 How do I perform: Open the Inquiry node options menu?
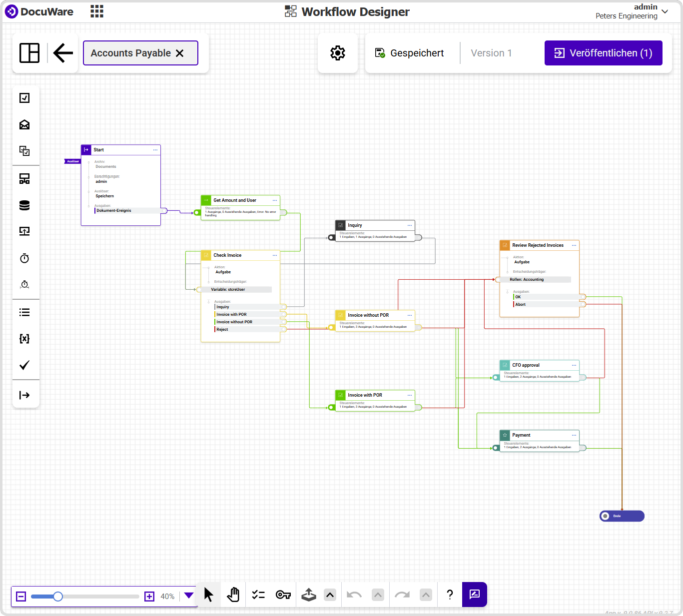click(x=410, y=225)
